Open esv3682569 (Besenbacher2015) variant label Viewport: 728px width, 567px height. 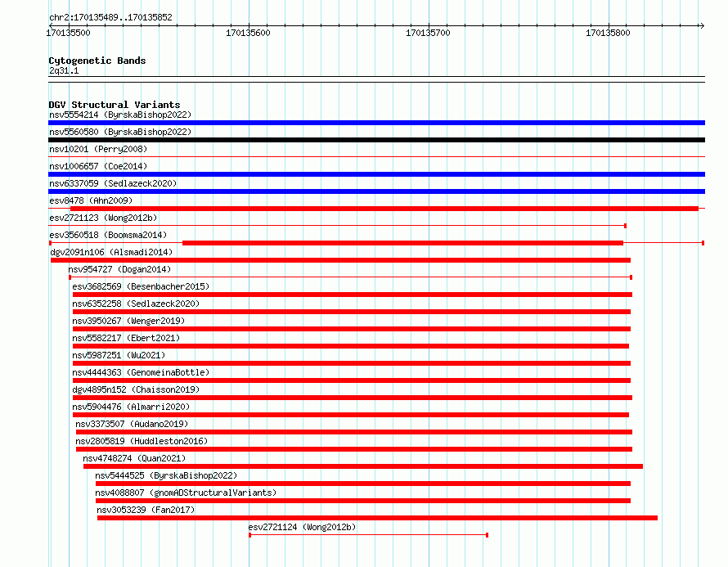coord(141,286)
